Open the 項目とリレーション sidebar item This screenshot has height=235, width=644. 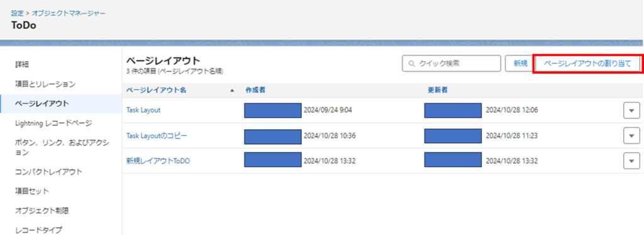pos(45,84)
